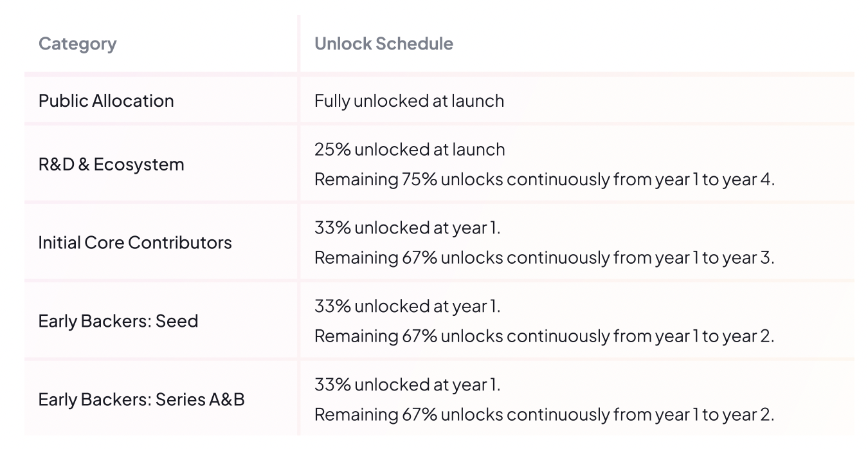Image resolution: width=868 pixels, height=449 pixels.
Task: Click the Unlock Schedule column header
Action: (383, 44)
